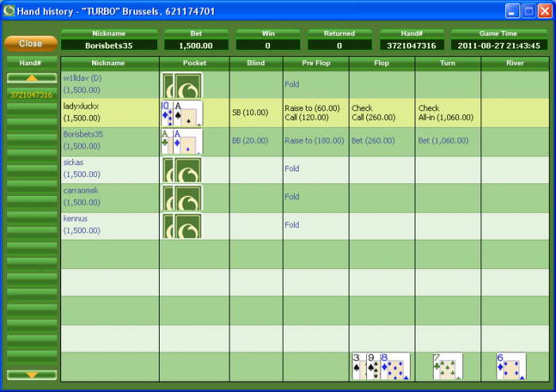Click the eight of diamonds flop card
The image size is (556, 392).
click(396, 366)
